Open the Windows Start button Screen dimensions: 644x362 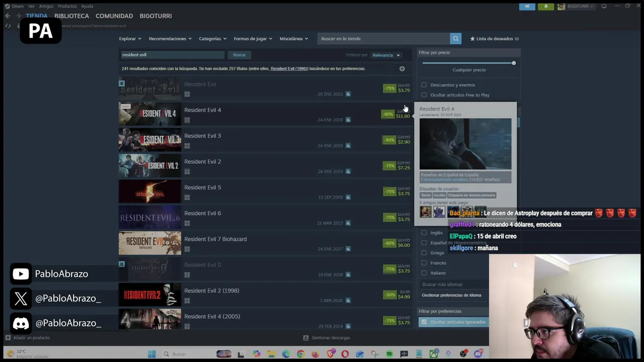[x=151, y=354]
